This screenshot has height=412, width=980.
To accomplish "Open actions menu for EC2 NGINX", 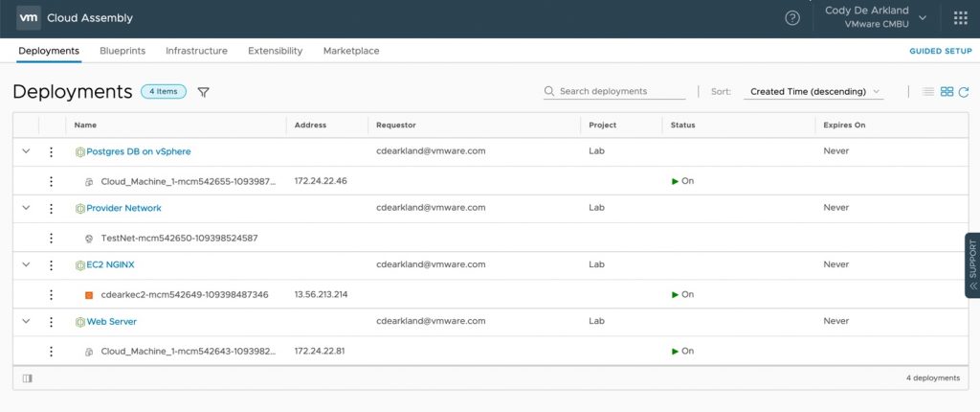I will 52,265.
